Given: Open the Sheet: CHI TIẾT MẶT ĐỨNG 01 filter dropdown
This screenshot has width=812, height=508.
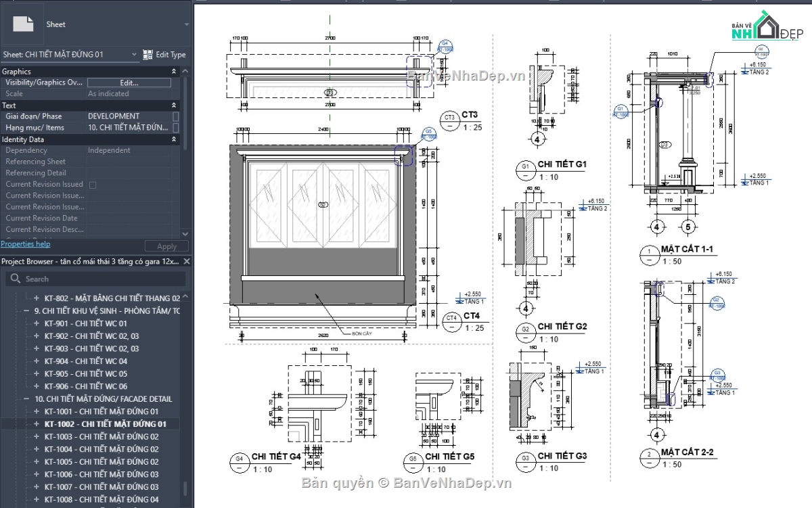Looking at the screenshot, I should [x=134, y=55].
